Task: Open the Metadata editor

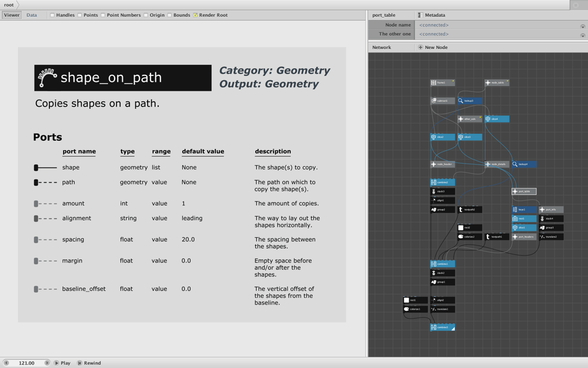Action: point(432,15)
